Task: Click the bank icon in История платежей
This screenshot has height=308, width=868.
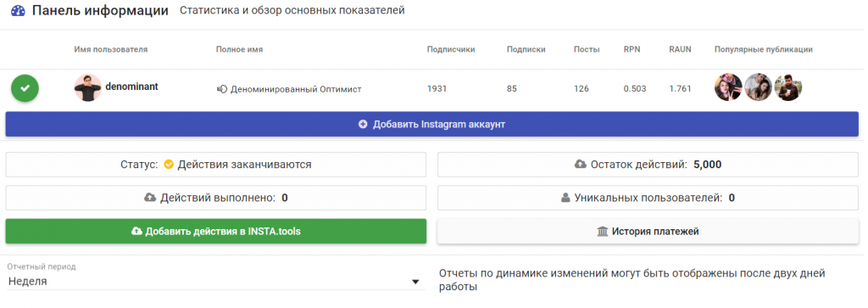Action: click(x=603, y=231)
